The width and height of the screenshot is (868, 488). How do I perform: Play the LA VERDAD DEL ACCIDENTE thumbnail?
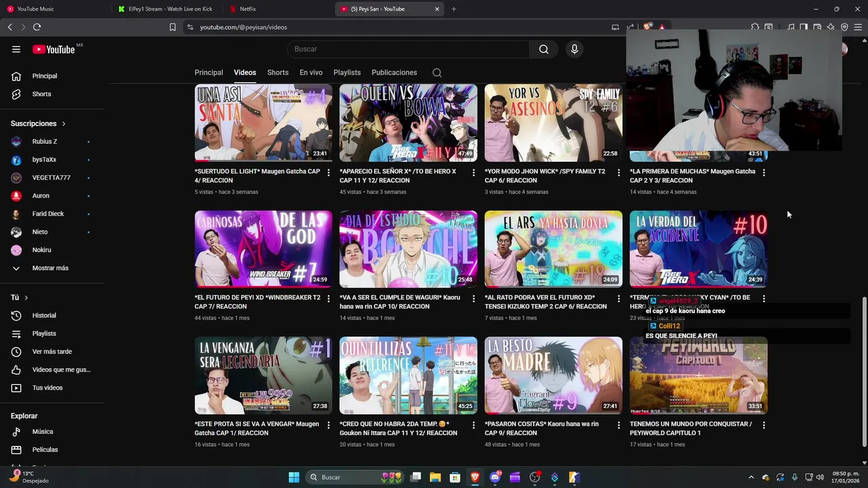pyautogui.click(x=698, y=249)
